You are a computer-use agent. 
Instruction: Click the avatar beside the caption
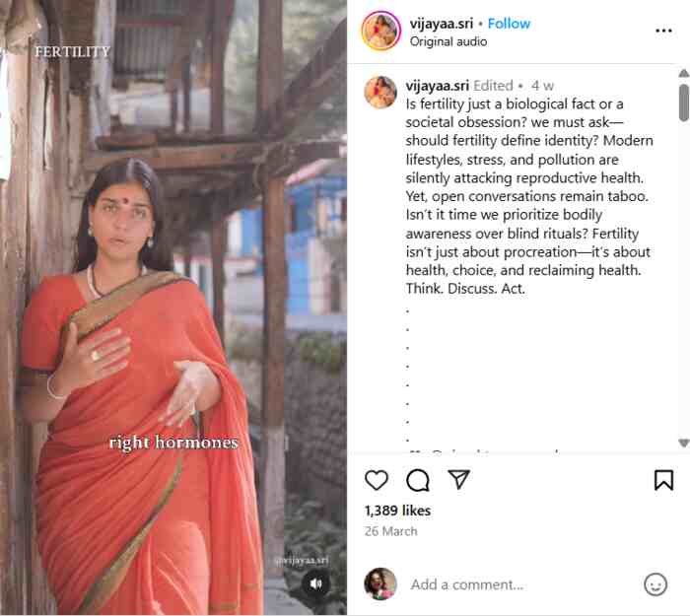coord(380,92)
